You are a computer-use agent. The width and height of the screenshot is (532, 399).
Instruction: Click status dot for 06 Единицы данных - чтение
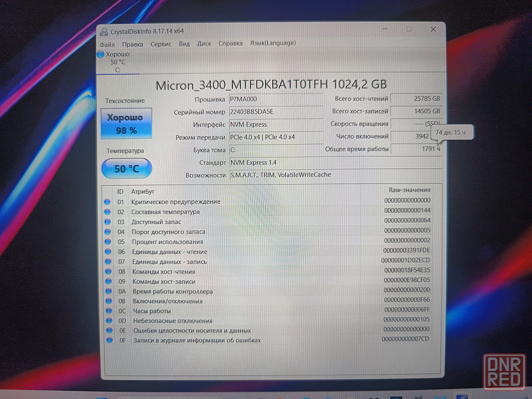[108, 252]
